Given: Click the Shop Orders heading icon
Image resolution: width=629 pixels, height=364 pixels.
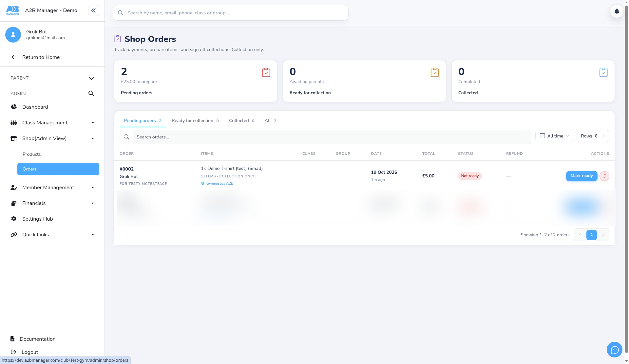Looking at the screenshot, I should pyautogui.click(x=118, y=39).
